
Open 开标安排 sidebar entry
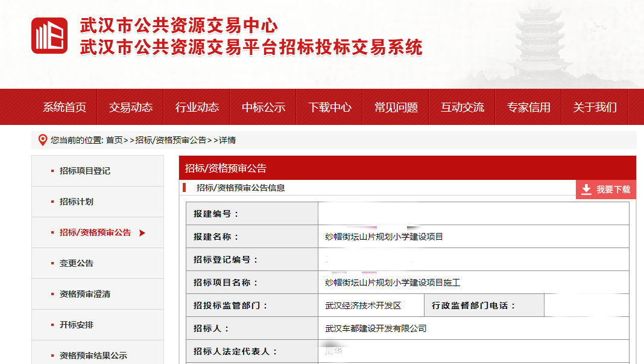coord(77,325)
